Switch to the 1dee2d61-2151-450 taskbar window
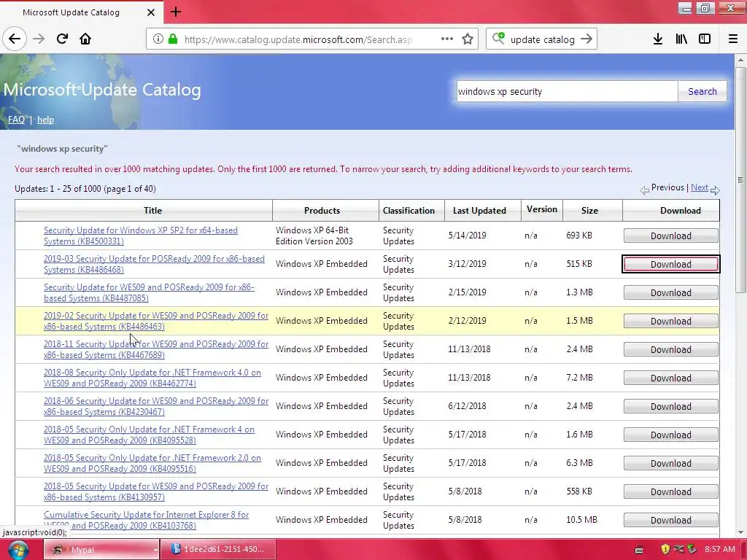This screenshot has height=560, width=747. coord(217,549)
